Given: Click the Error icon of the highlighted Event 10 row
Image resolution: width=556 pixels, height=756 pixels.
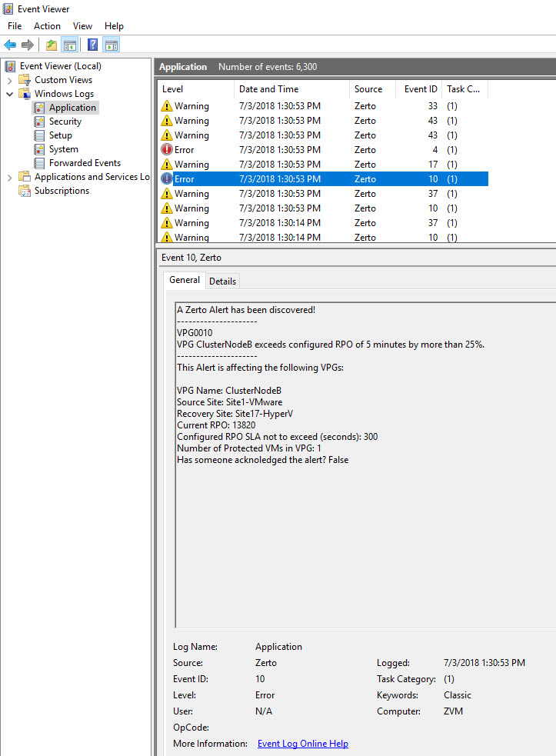Looking at the screenshot, I should coord(166,179).
